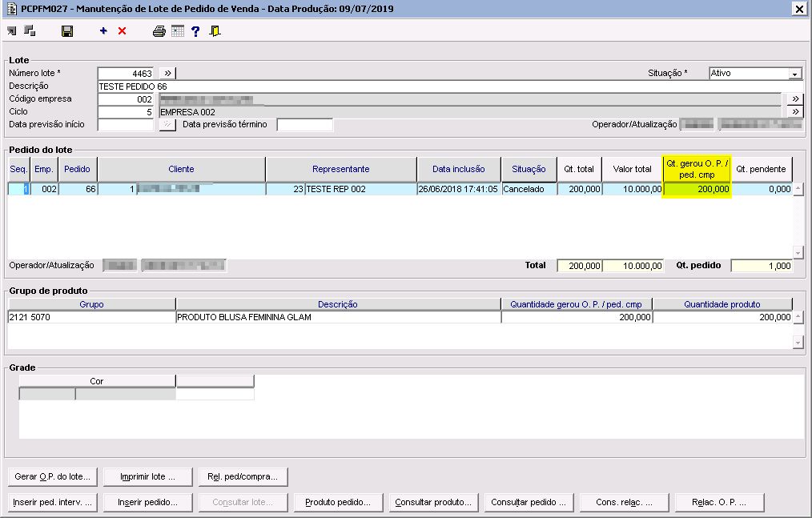
Task: Select PRODUTO BLUSA FEMININA GLAM cell
Action: [338, 317]
